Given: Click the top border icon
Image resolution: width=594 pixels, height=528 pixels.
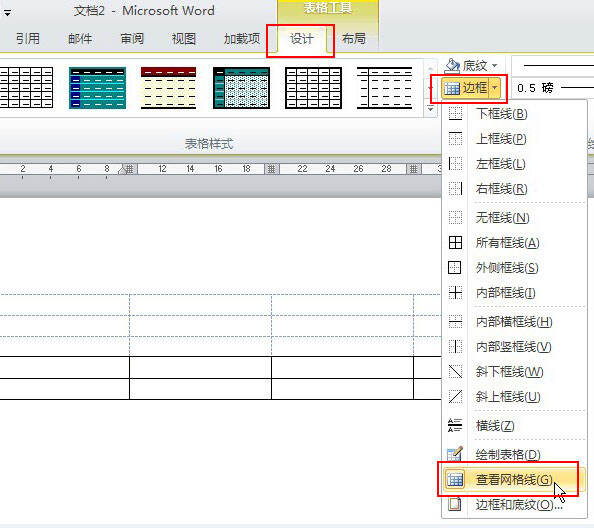Looking at the screenshot, I should tap(455, 139).
